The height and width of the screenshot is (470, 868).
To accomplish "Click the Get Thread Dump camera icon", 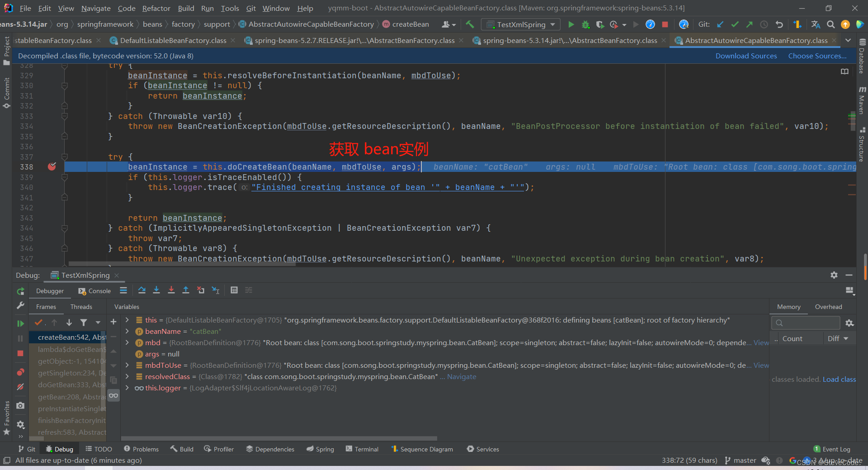I will coord(20,406).
